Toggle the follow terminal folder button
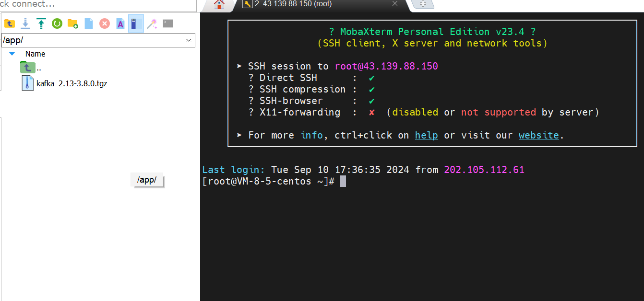The width and height of the screenshot is (644, 301). coord(136,23)
